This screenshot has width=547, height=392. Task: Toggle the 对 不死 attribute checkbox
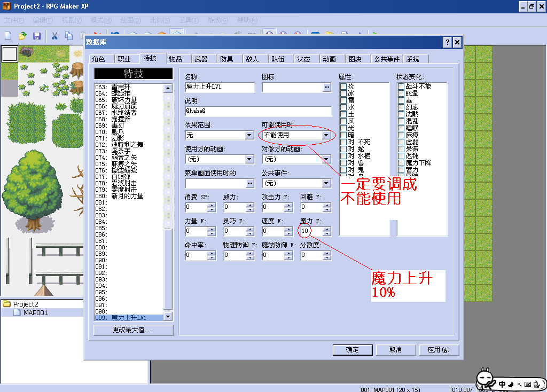pos(343,142)
